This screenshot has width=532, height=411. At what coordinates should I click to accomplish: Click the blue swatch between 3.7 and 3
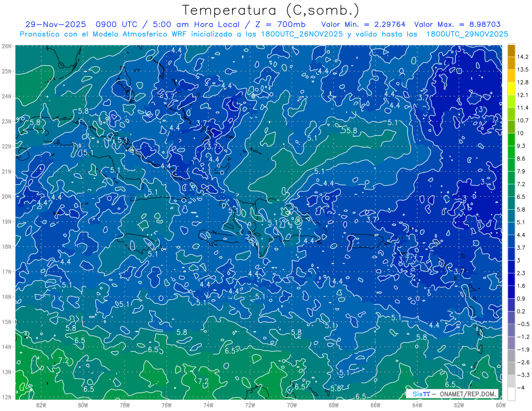click(x=511, y=254)
